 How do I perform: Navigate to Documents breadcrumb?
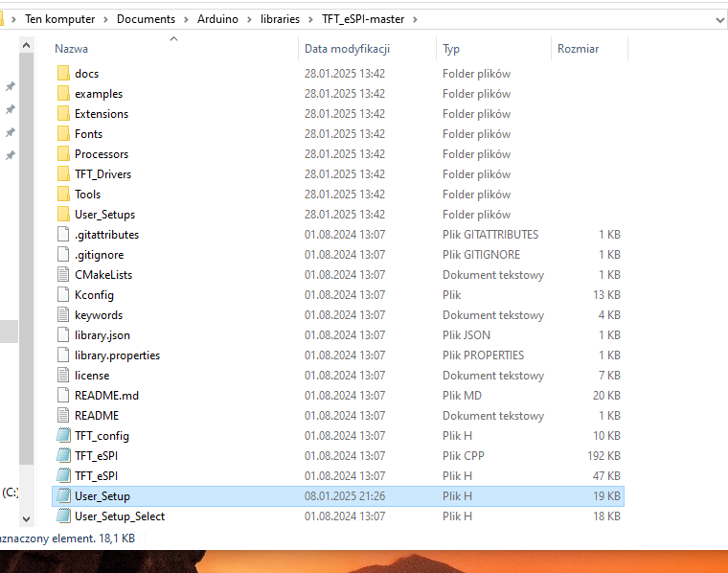(146, 19)
